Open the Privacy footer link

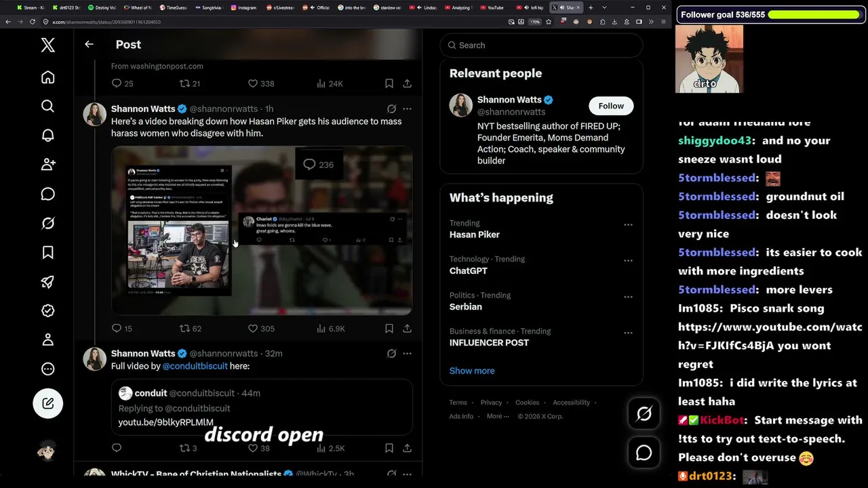[491, 403]
